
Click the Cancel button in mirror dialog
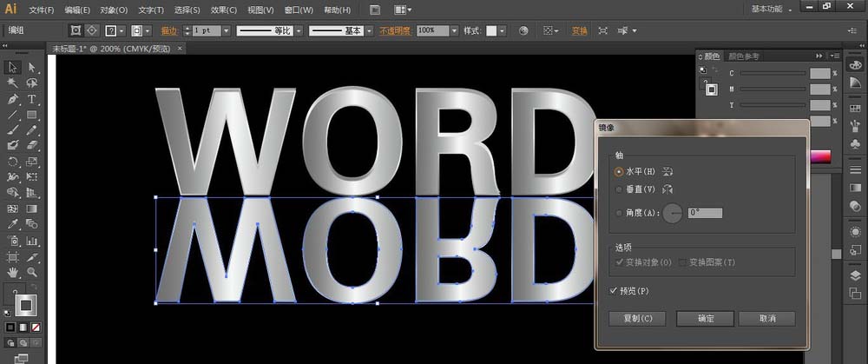click(767, 319)
